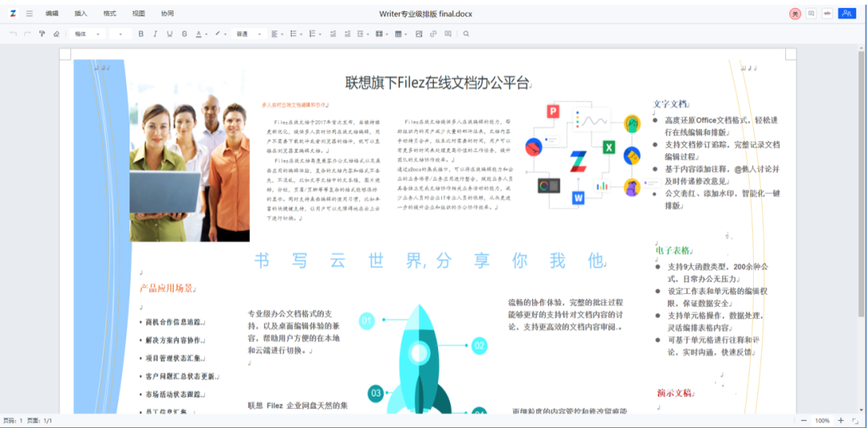Click the zoom in plus button
The height and width of the screenshot is (428, 868).
point(841,421)
